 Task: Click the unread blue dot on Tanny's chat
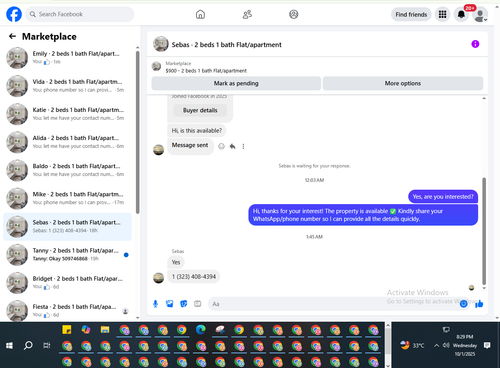126,255
